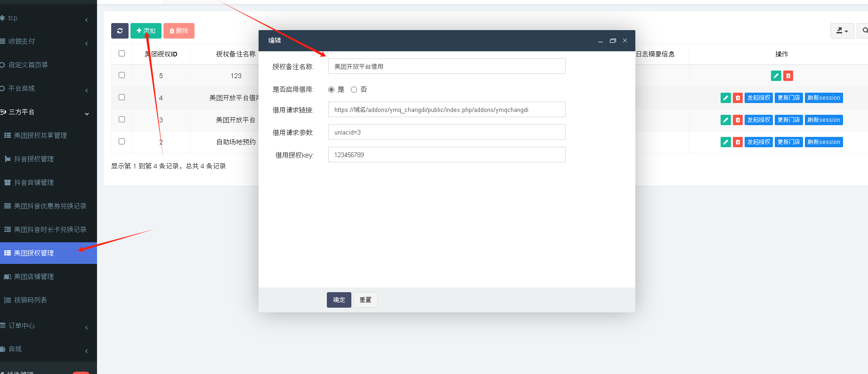Image resolution: width=868 pixels, height=374 pixels.
Task: Click the 重置 reset button
Action: [365, 300]
